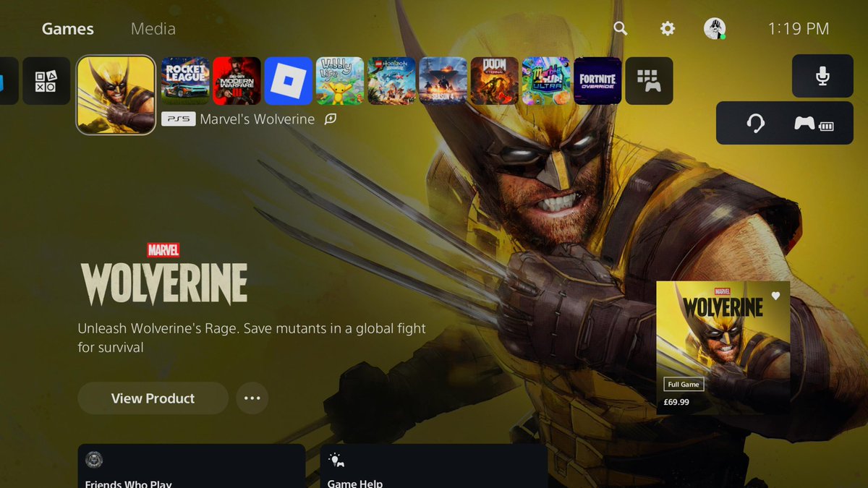Click the Game Help lightbulb icon

coord(336,460)
